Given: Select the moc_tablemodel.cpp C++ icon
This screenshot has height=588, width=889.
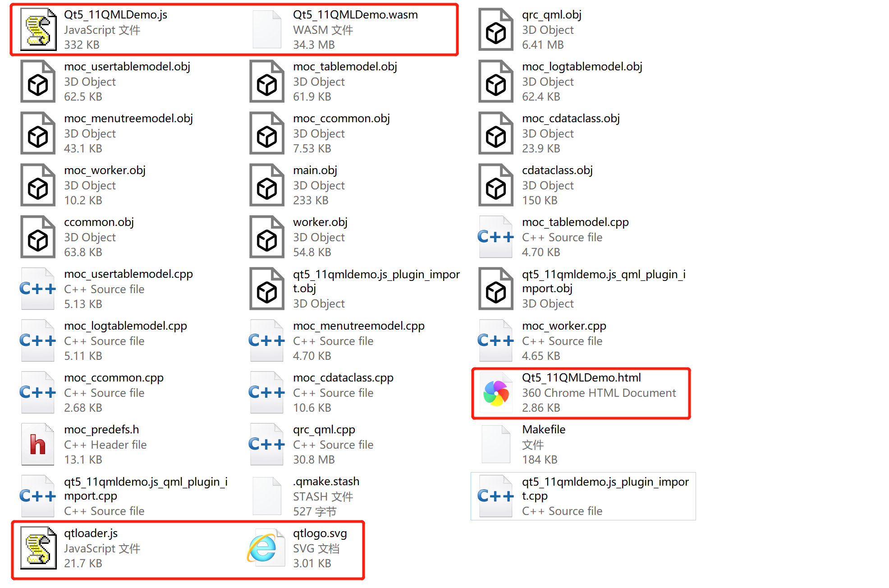Looking at the screenshot, I should [x=496, y=237].
